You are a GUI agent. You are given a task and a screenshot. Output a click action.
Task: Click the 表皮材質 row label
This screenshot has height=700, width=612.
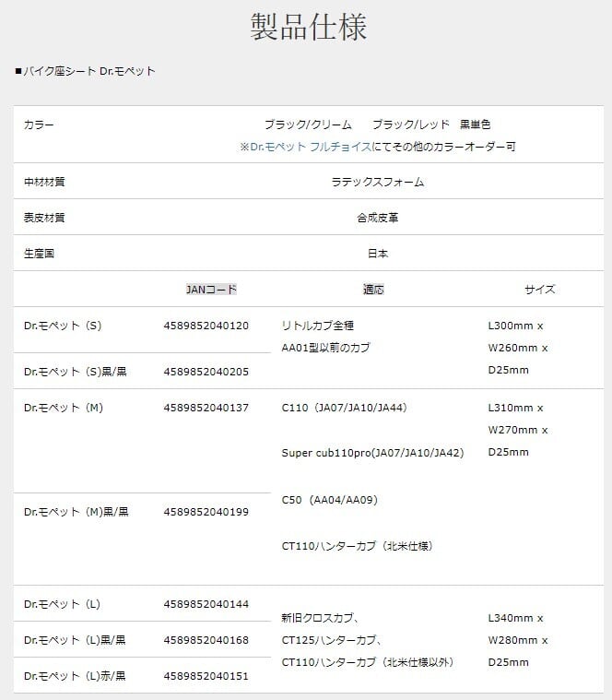[44, 218]
